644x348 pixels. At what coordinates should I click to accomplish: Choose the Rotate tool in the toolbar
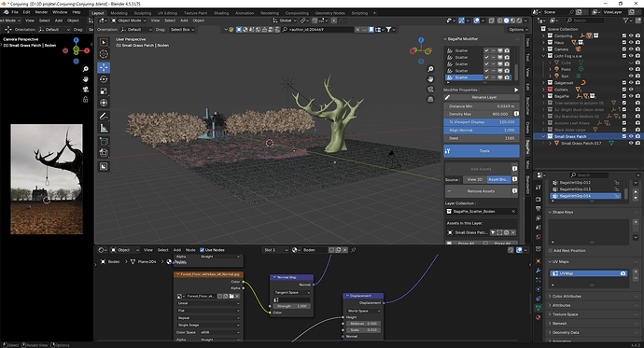coord(104,79)
